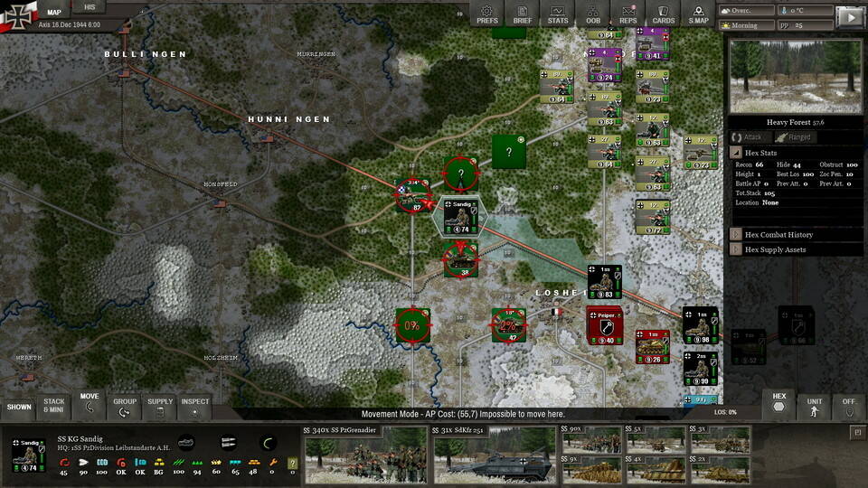868x488 pixels.
Task: Target the enemy counter showing 2% and 42
Action: pyautogui.click(x=508, y=325)
